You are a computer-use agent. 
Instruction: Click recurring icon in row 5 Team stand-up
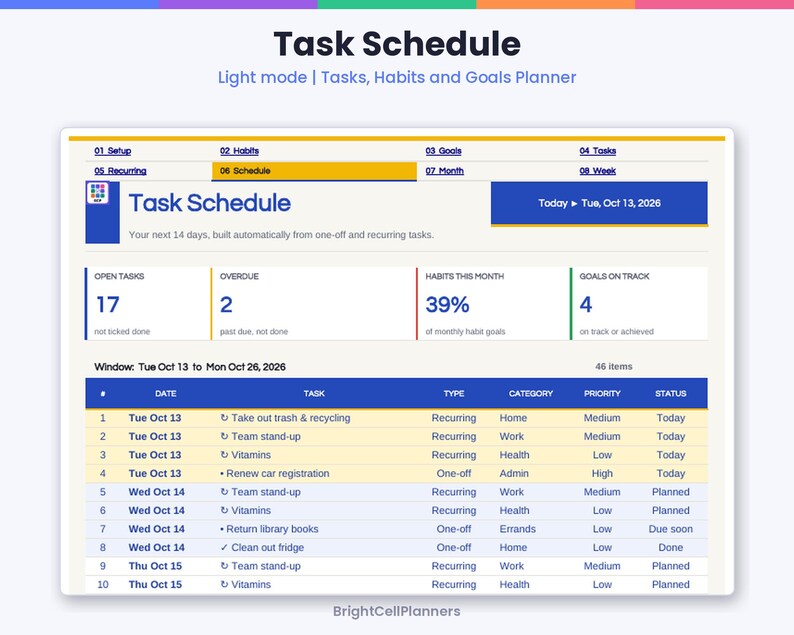coord(224,492)
